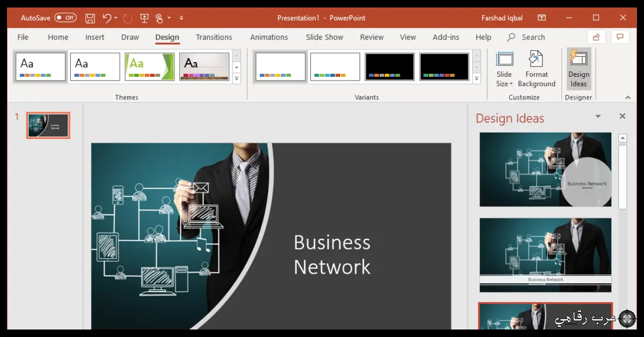Open Design Ideas pane options dropdown
Screen dimensions: 644x337
pyautogui.click(x=598, y=116)
